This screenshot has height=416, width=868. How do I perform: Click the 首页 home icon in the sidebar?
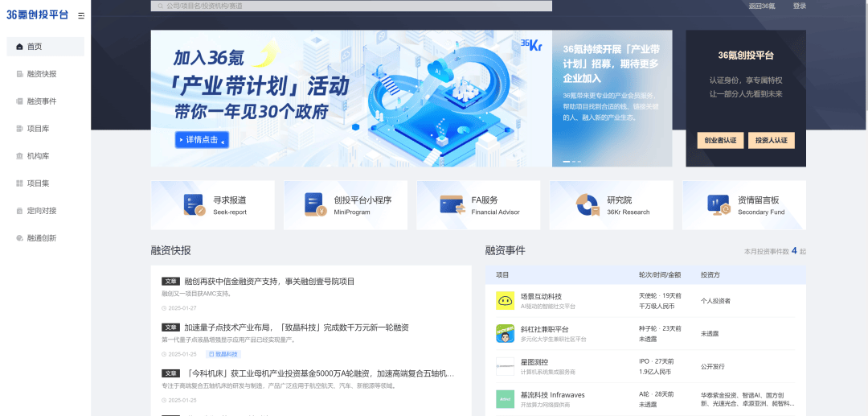(x=20, y=47)
